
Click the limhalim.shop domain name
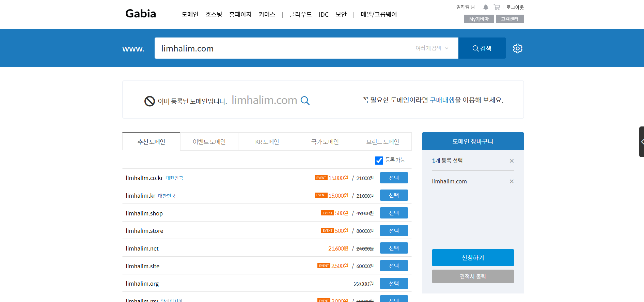click(144, 213)
